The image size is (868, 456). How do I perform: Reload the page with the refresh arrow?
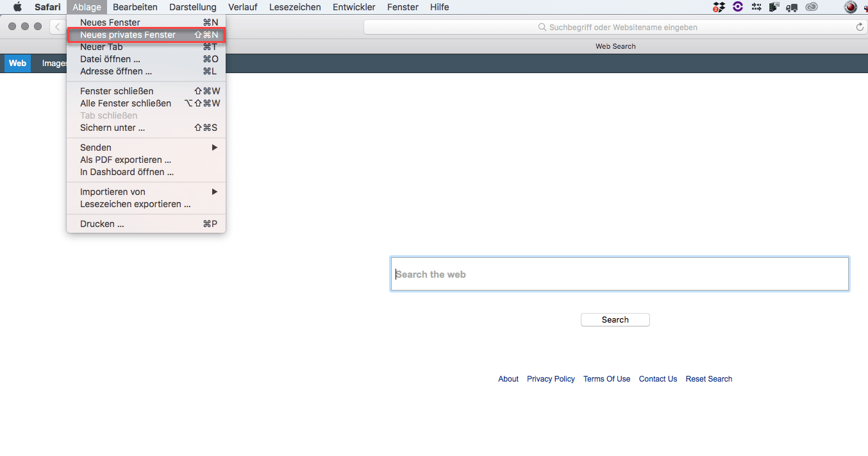pyautogui.click(x=860, y=27)
